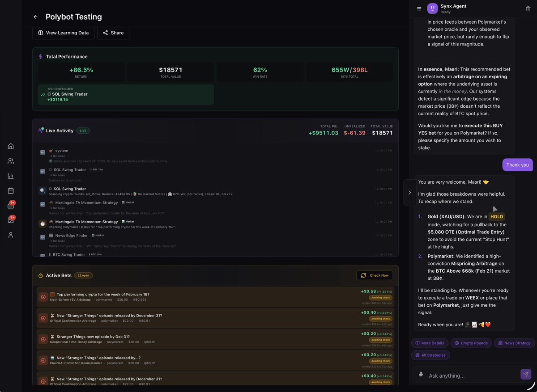Click 'Global position cap reached: 22/12' system message
The image size is (537, 392).
(x=108, y=161)
